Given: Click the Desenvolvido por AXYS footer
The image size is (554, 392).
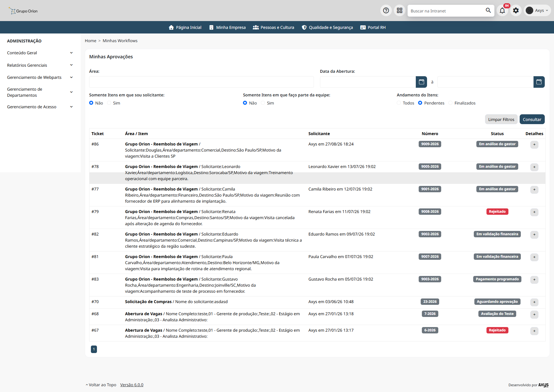Looking at the screenshot, I should tap(528, 385).
